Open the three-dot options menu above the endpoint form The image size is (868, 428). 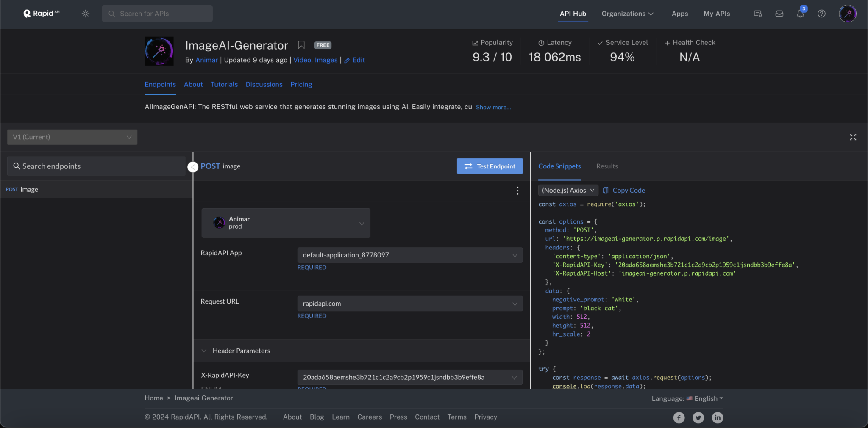click(x=517, y=191)
